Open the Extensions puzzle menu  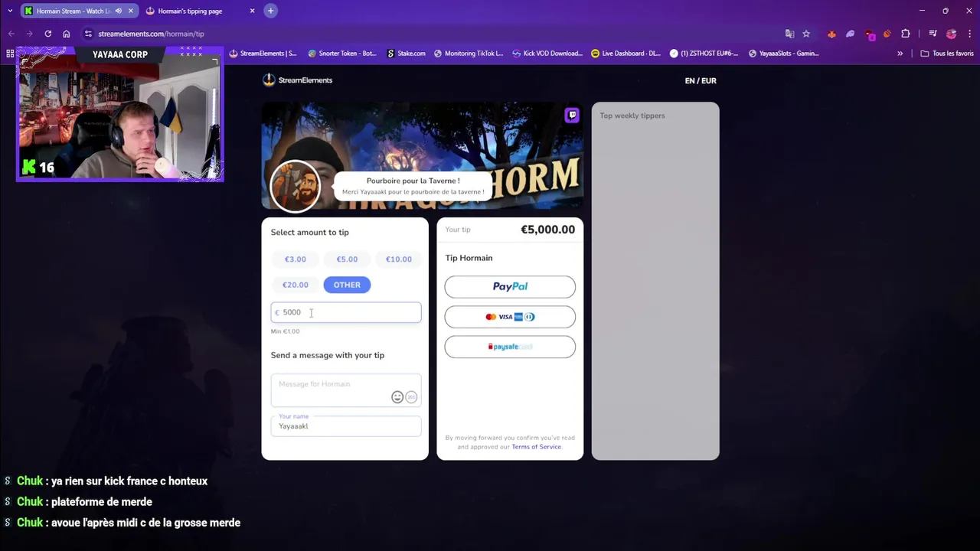(x=906, y=34)
